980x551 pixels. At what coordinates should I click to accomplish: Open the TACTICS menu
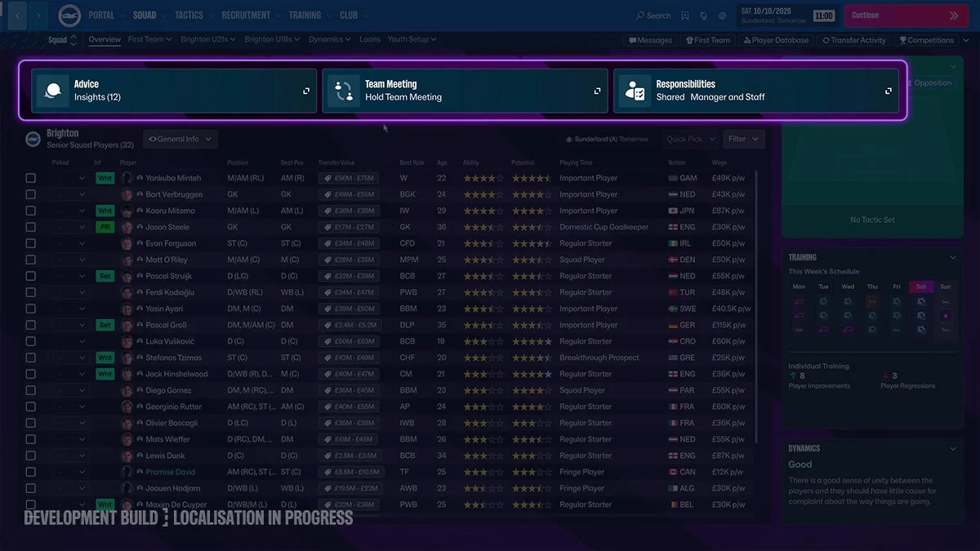pyautogui.click(x=194, y=16)
